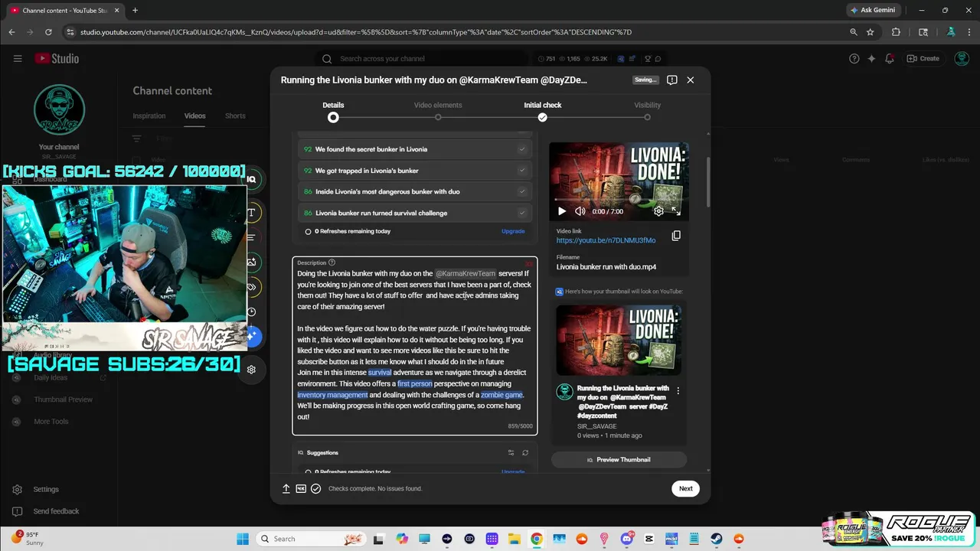
Task: Open the vidIQ score icon in the side toolbar
Action: tap(251, 180)
